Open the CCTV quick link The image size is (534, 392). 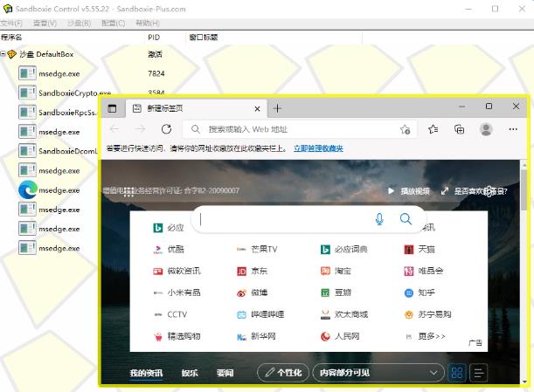pos(170,314)
